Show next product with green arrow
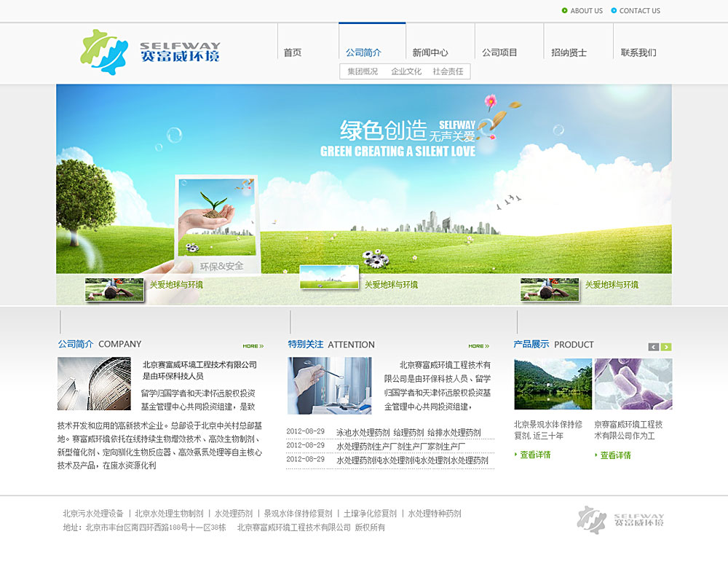 pyautogui.click(x=666, y=347)
